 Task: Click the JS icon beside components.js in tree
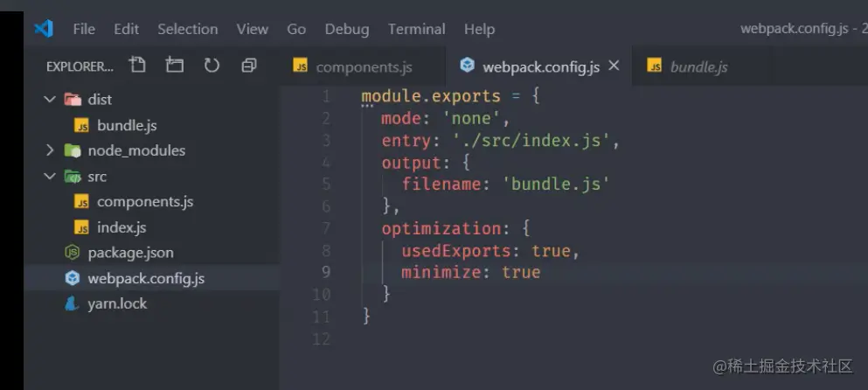click(x=82, y=202)
